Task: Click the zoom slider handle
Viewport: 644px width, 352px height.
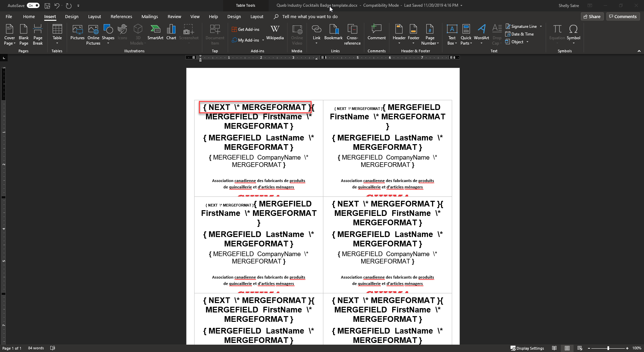Action: tap(608, 348)
